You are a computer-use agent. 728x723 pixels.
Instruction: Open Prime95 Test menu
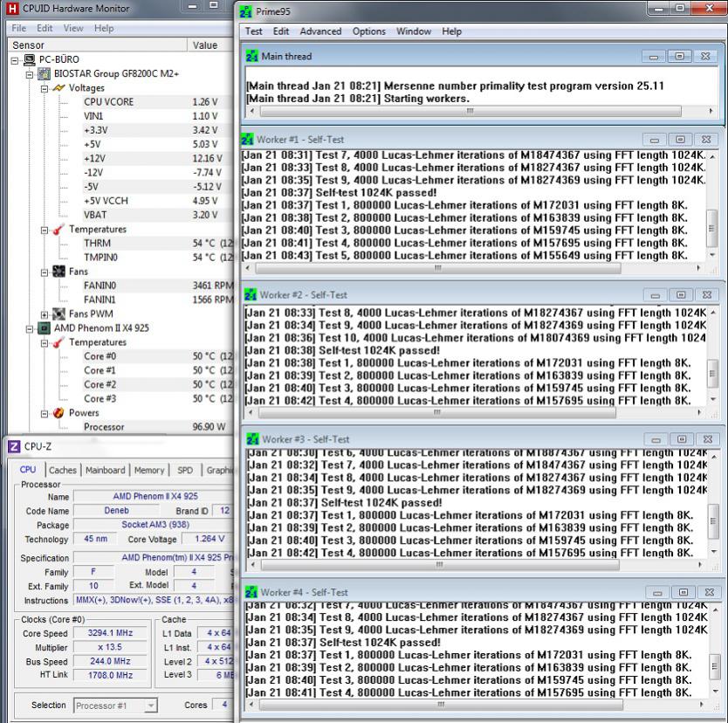(253, 31)
